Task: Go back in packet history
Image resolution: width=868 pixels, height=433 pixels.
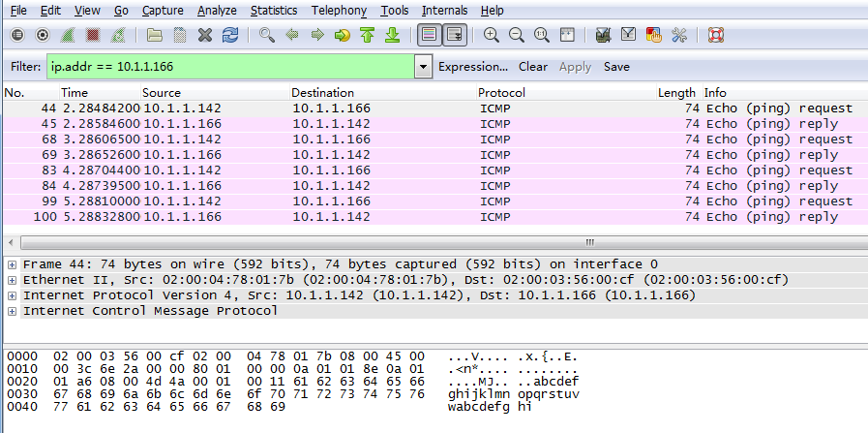Action: pyautogui.click(x=291, y=36)
